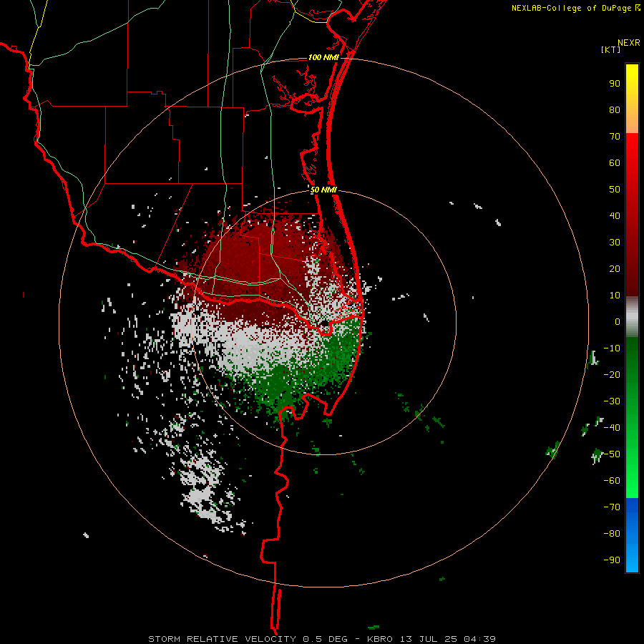The width and height of the screenshot is (644, 644).
Task: Click the 70 knot scale label
Action: click(615, 137)
